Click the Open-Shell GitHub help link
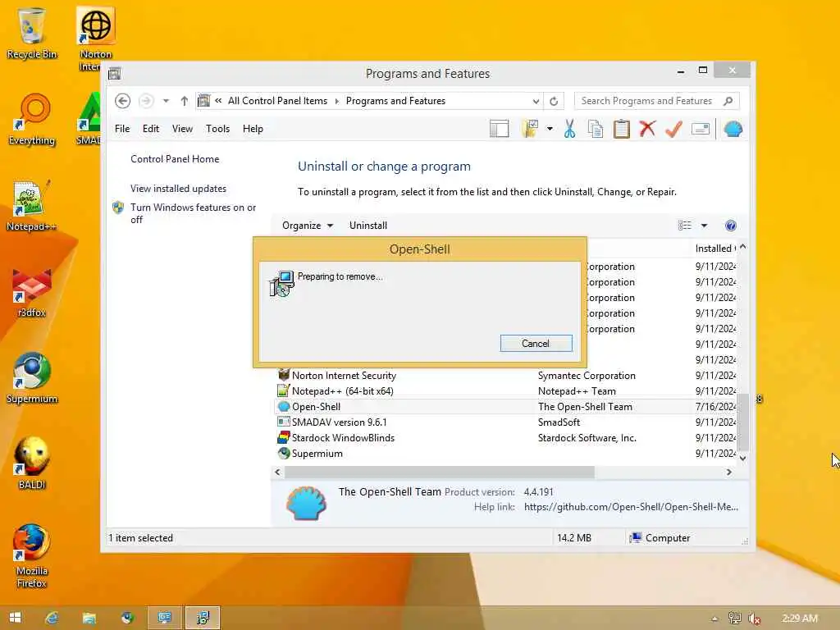Screen dimensions: 840x630 click(631, 507)
